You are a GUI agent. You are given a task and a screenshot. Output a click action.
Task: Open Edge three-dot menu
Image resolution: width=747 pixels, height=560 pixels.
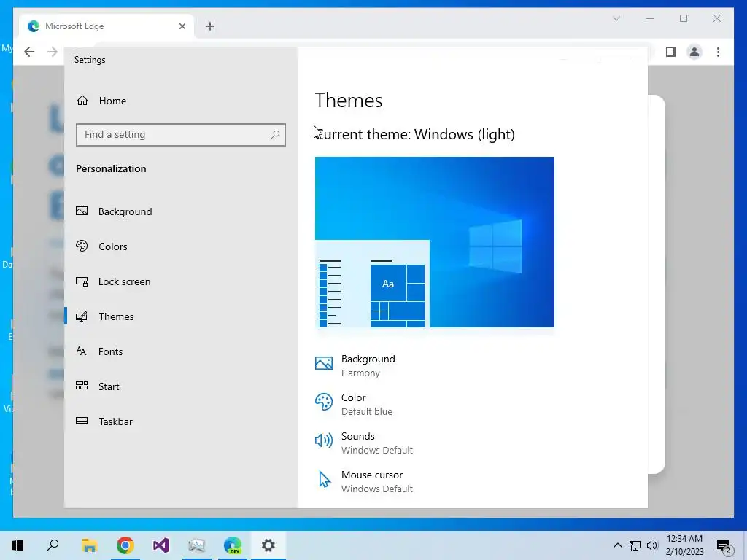(x=718, y=52)
